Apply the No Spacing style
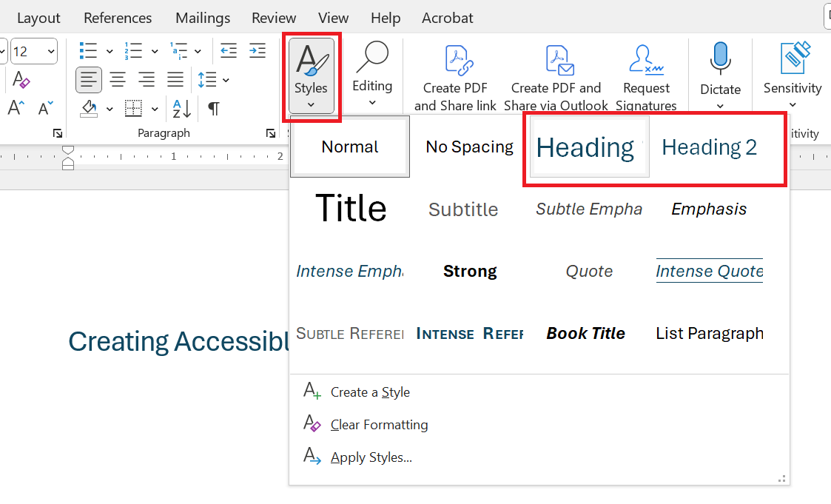 point(470,147)
